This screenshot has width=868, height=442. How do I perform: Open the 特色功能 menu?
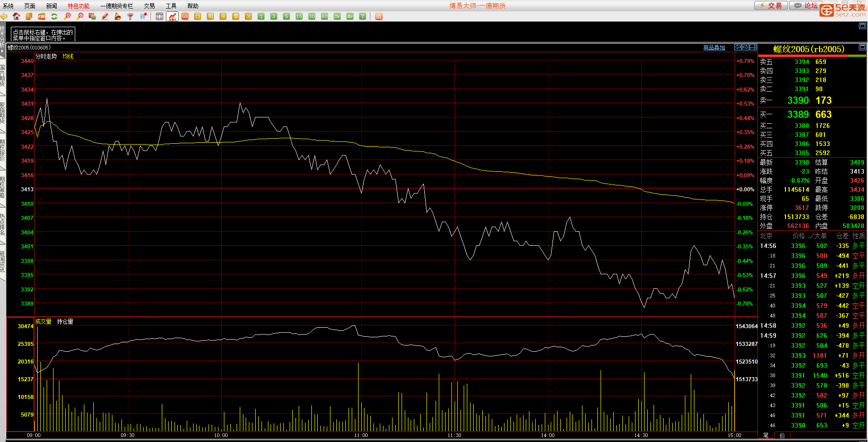coord(78,6)
